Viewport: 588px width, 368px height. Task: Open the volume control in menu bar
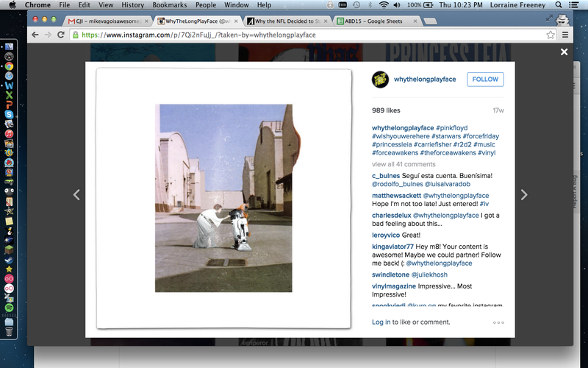click(397, 5)
